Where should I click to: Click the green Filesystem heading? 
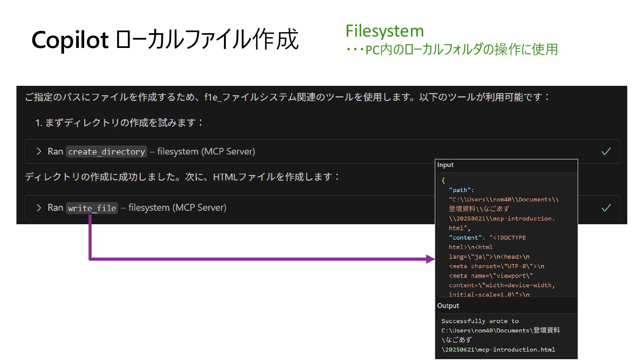pyautogui.click(x=384, y=31)
